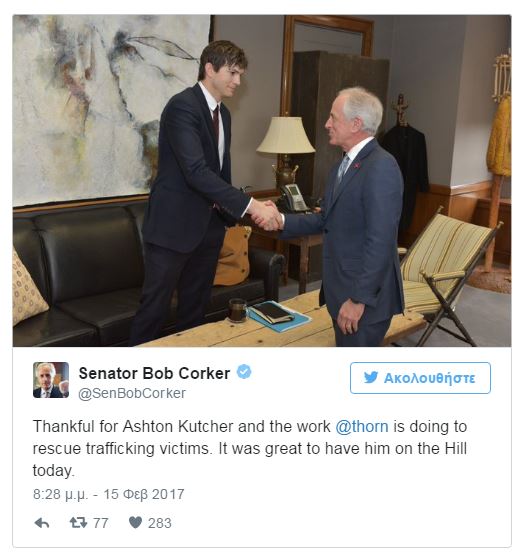Open Senator Bob Corker's profile avatar
521x554 pixels.
51,380
